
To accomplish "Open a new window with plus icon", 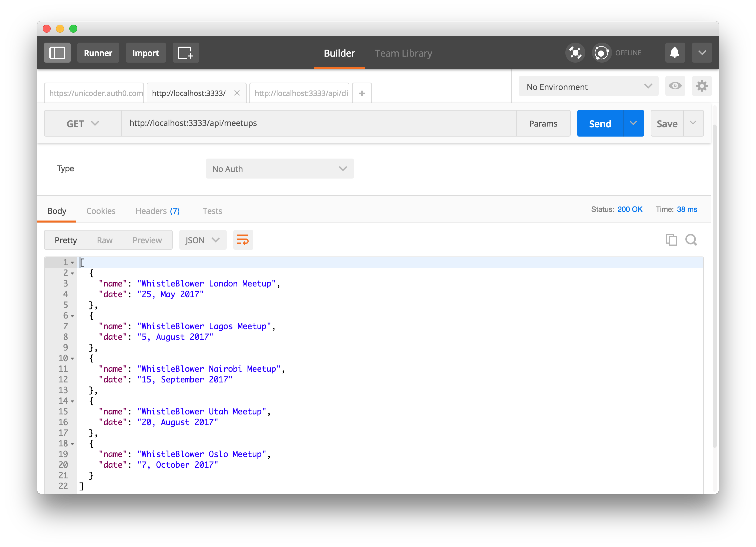I will (186, 53).
